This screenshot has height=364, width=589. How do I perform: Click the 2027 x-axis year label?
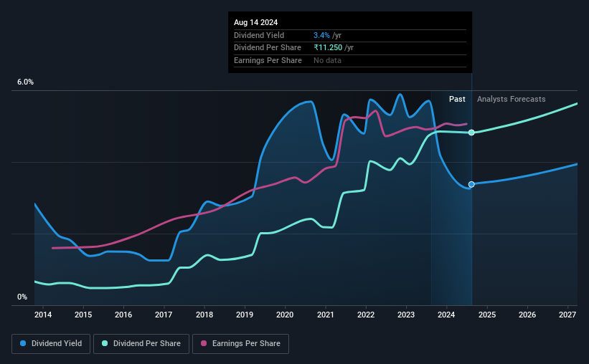pyautogui.click(x=567, y=315)
